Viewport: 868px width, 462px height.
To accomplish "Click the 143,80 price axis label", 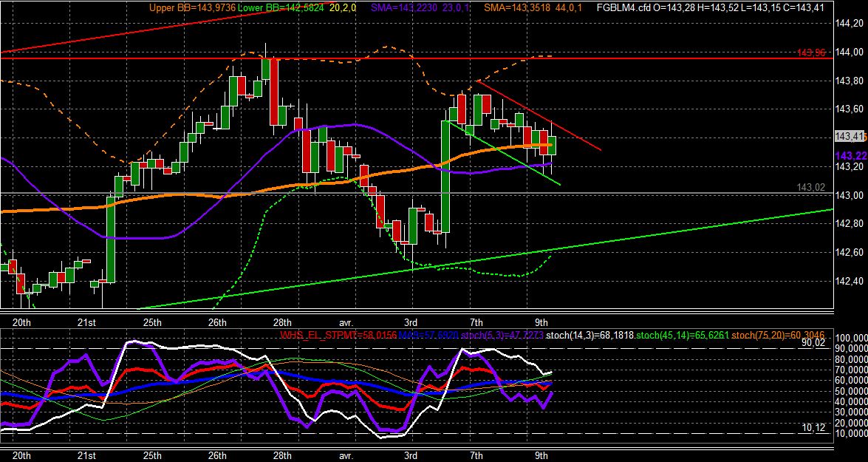I will pos(850,81).
